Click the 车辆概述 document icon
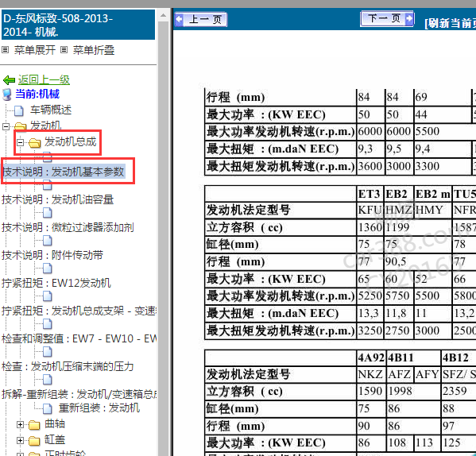Image resolution: width=476 pixels, height=456 pixels. point(19,110)
